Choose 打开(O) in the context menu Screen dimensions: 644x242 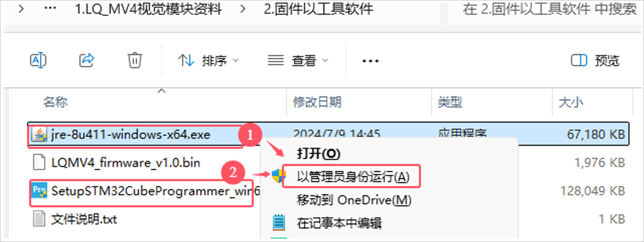pyautogui.click(x=318, y=153)
